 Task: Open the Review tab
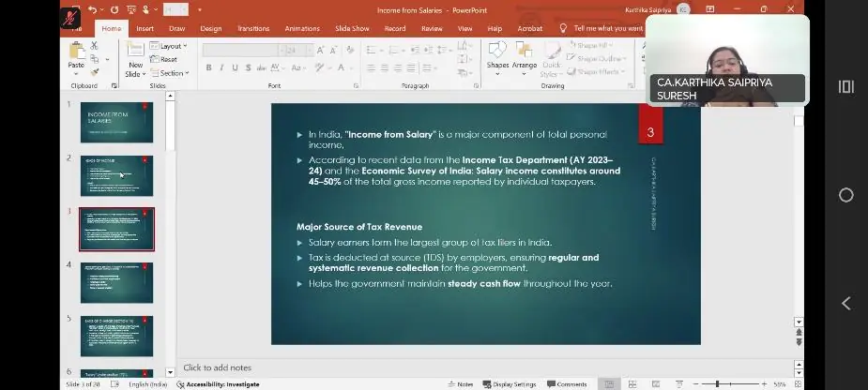(x=432, y=28)
